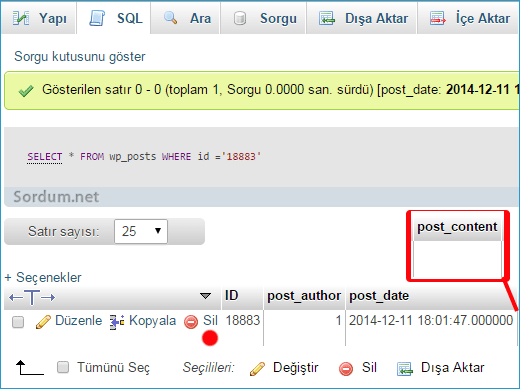Click the Değiştir bulk button
The width and height of the screenshot is (520, 389).
click(x=296, y=367)
